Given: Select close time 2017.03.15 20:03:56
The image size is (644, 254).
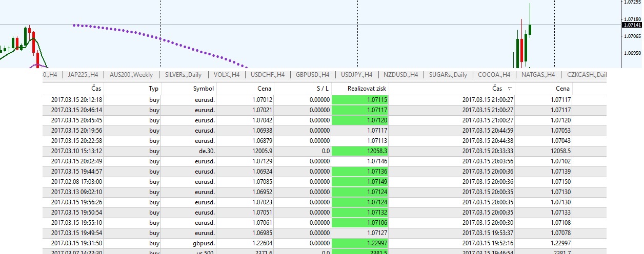Looking at the screenshot, I should click(x=488, y=161).
